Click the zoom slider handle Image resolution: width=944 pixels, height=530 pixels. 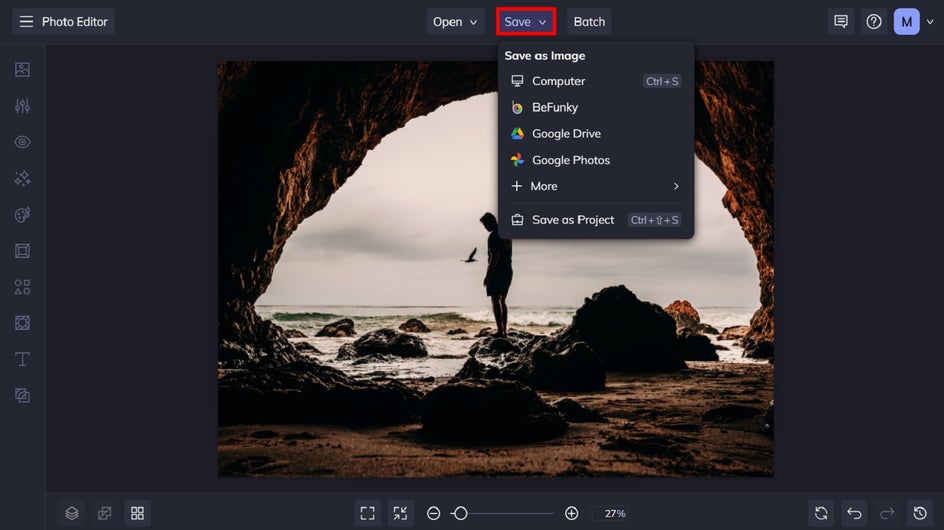tap(461, 513)
